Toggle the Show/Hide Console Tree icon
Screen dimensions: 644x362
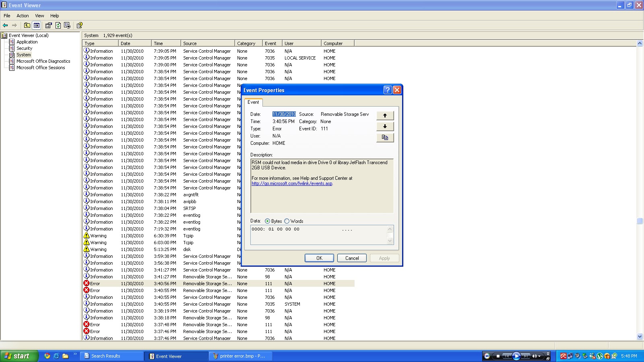(x=37, y=25)
